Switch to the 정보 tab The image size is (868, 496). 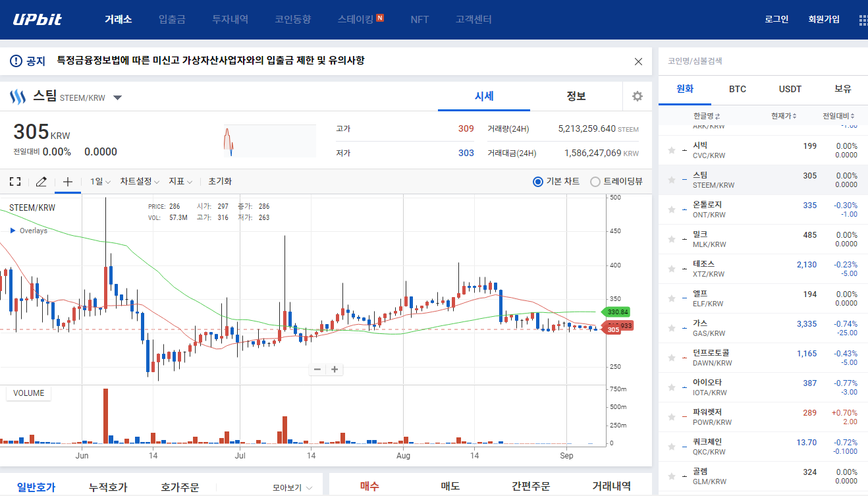pos(576,96)
